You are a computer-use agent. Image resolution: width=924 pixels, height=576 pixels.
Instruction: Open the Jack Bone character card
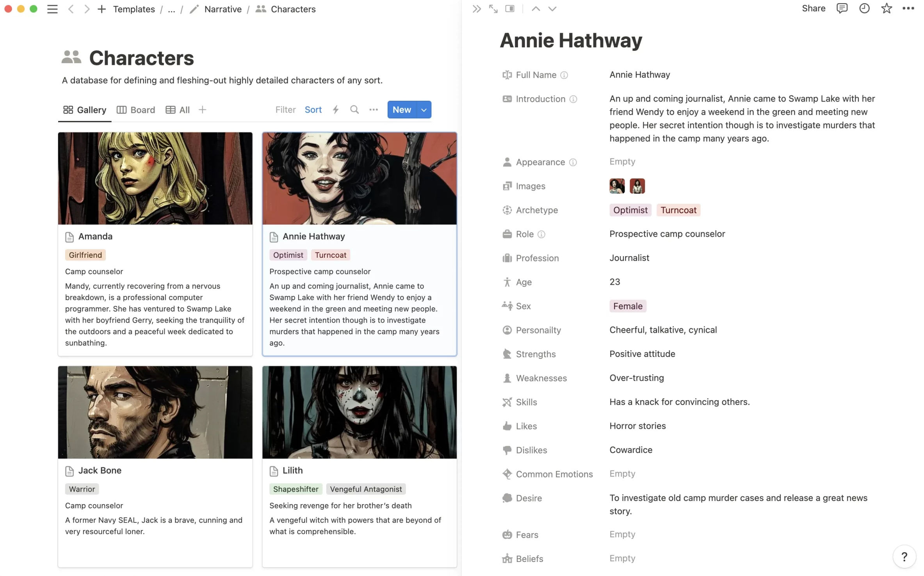100,471
